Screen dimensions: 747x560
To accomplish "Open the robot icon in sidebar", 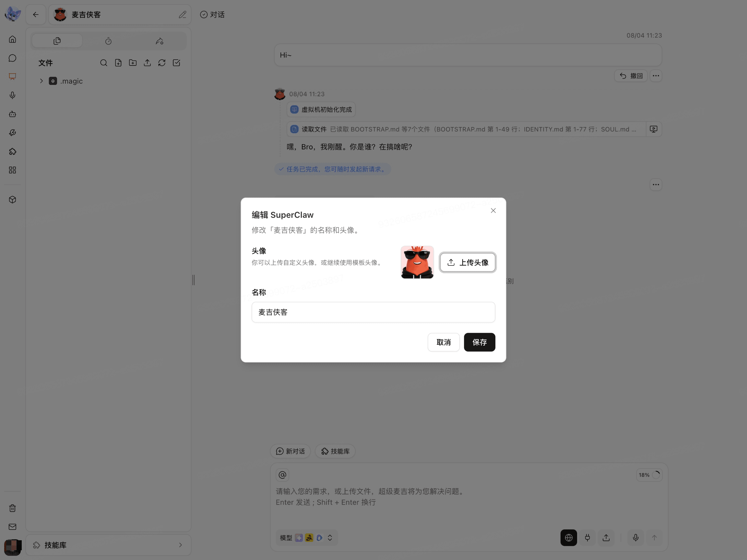I will [x=13, y=114].
